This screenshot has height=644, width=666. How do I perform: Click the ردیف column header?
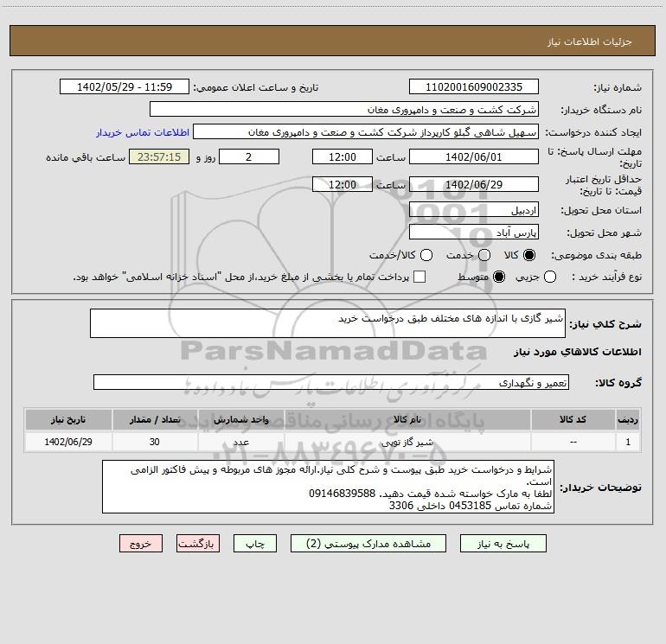628,419
